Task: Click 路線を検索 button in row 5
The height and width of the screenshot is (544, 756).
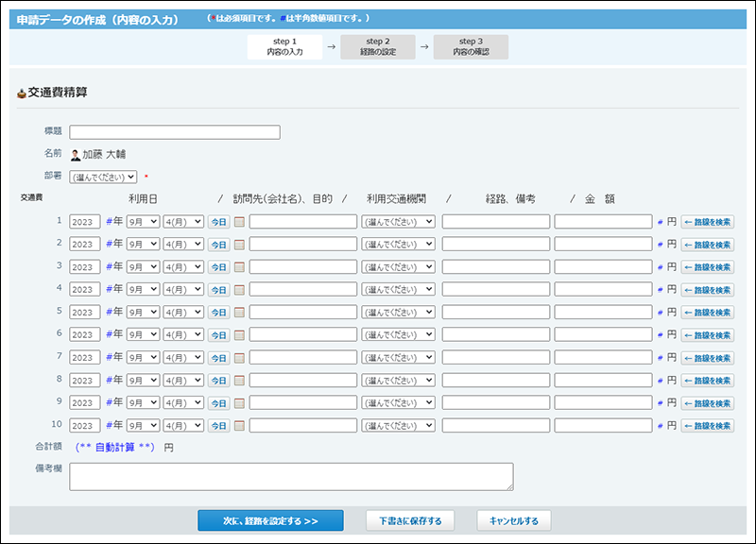Action: click(708, 313)
